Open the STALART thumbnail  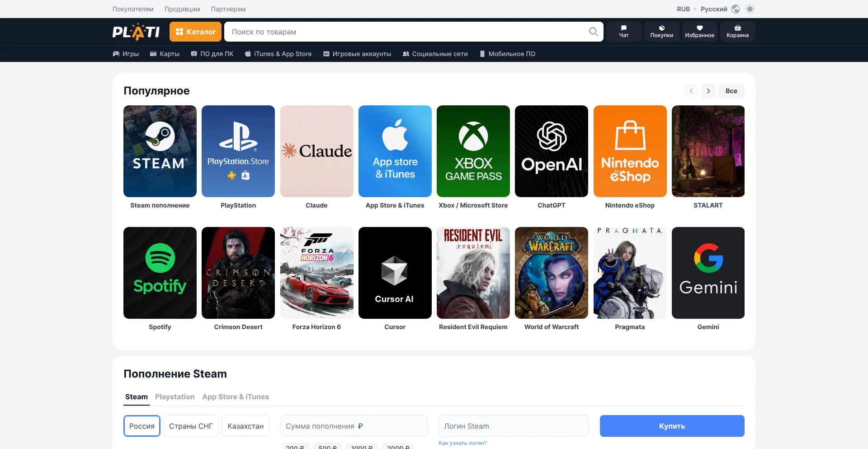(x=708, y=151)
